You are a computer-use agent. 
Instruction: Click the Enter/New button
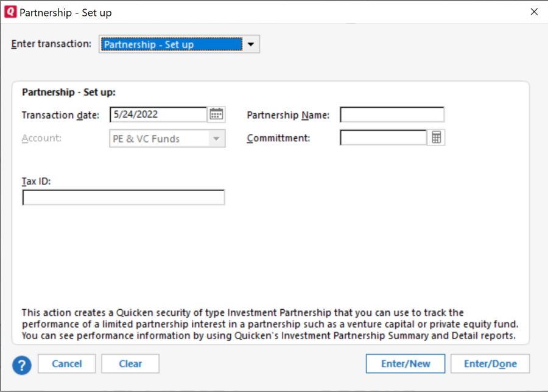[x=406, y=364]
